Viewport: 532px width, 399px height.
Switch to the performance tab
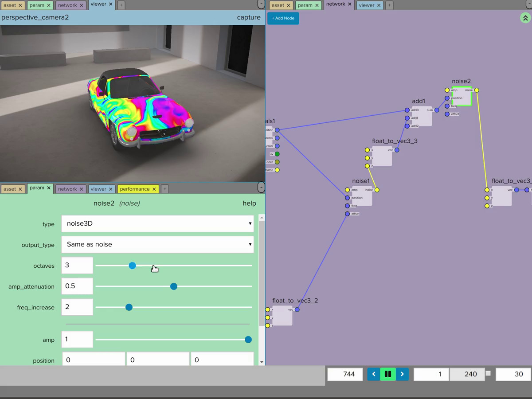(135, 189)
